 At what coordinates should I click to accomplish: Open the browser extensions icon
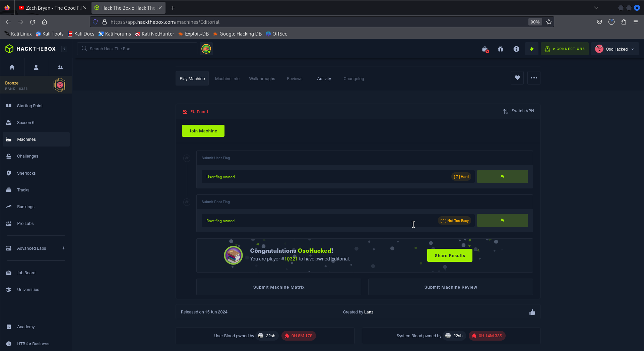coord(624,22)
